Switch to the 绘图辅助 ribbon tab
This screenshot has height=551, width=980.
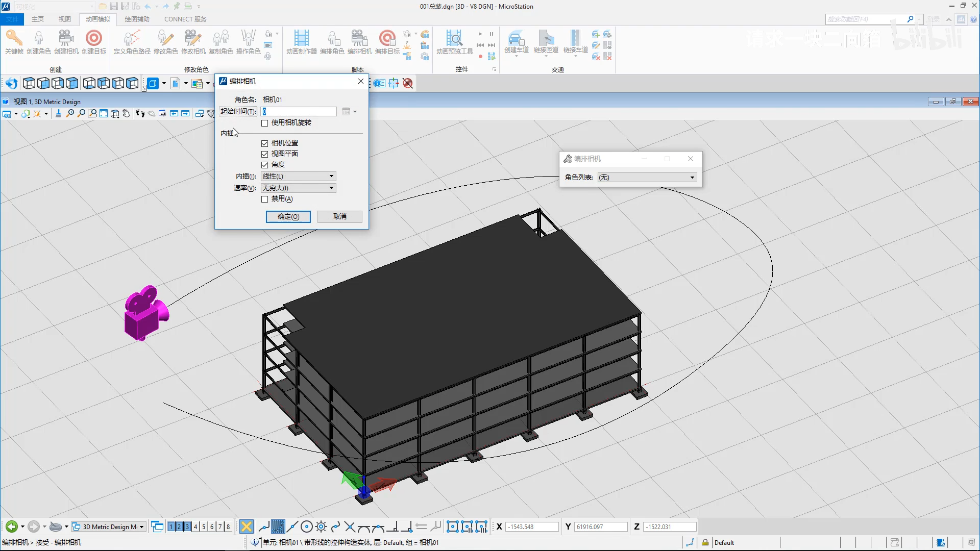click(137, 19)
